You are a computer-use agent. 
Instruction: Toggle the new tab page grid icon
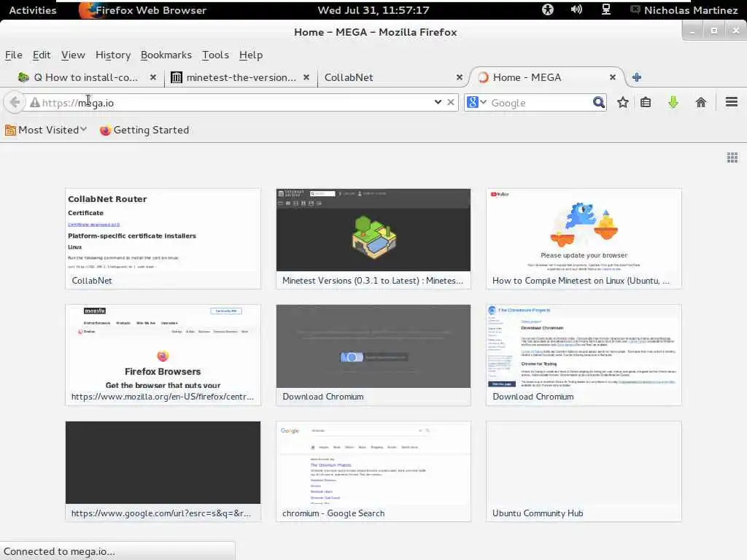(732, 157)
